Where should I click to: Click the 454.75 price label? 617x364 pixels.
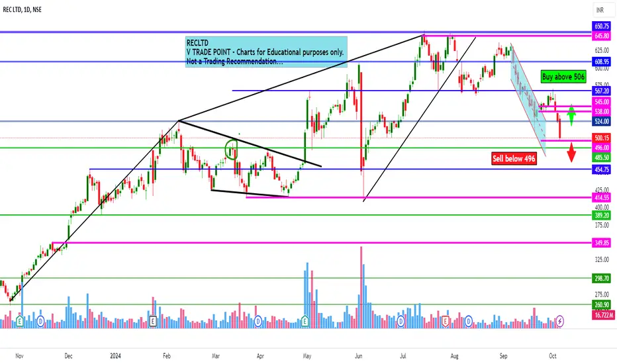[602, 169]
